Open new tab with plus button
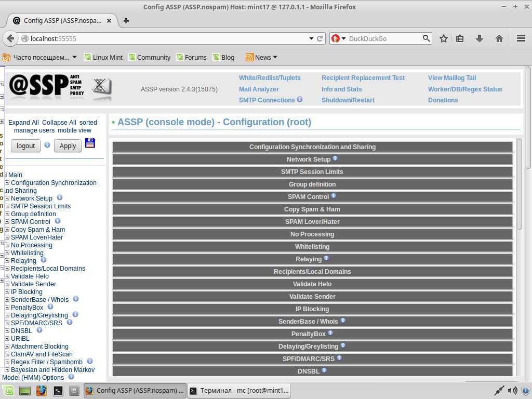 [x=126, y=21]
